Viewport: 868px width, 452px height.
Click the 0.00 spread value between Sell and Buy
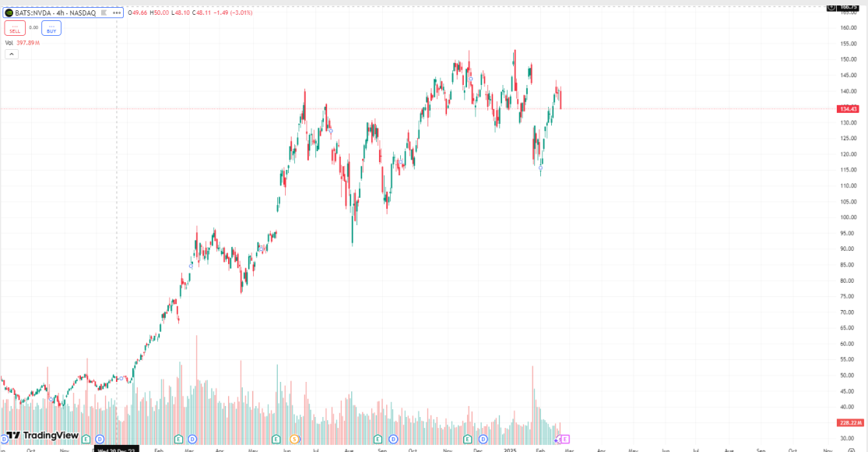(33, 28)
